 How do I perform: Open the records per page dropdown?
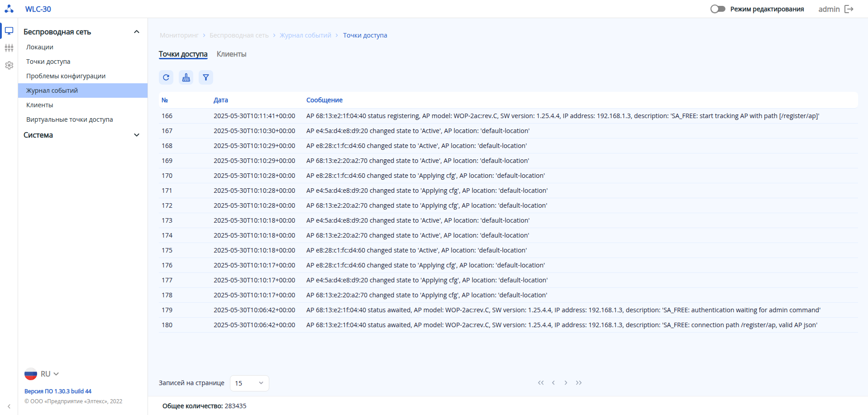click(249, 383)
